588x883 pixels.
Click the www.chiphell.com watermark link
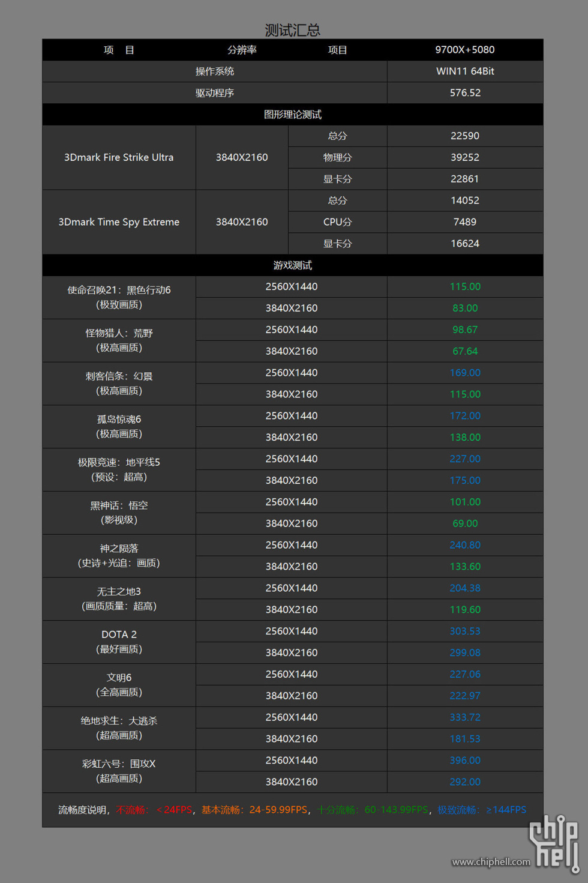pyautogui.click(x=491, y=862)
